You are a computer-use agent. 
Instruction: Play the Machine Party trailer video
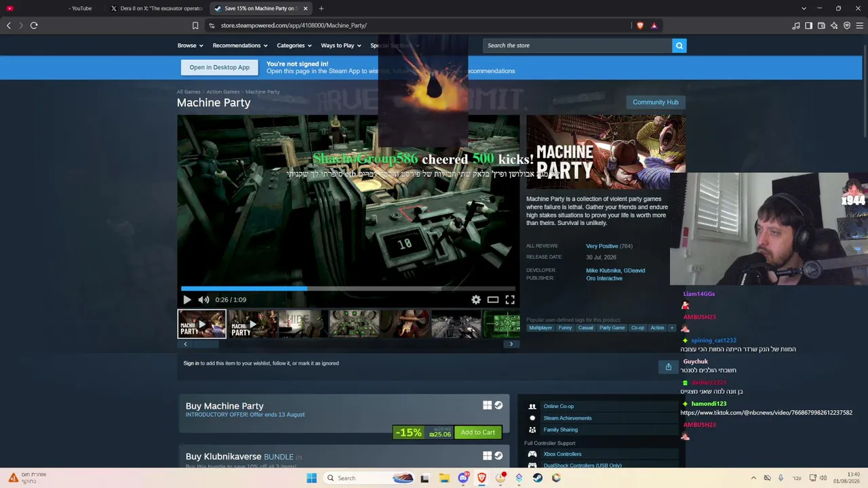click(187, 300)
